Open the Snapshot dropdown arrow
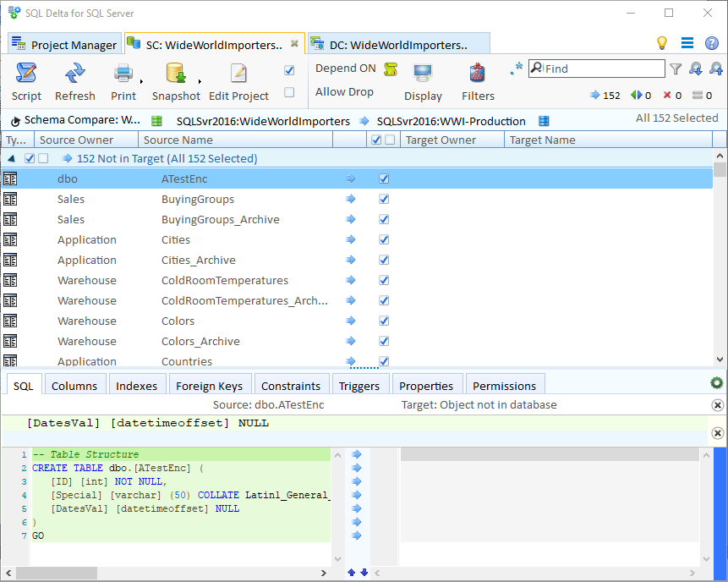 200,82
